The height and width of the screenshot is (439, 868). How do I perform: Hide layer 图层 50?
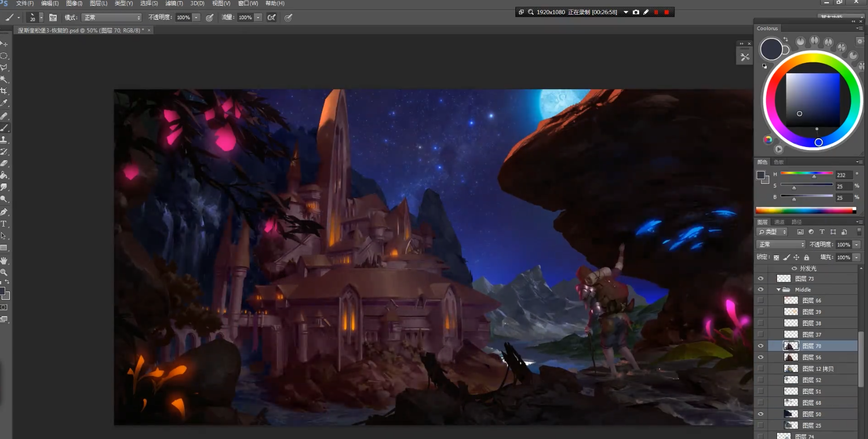[x=760, y=414]
